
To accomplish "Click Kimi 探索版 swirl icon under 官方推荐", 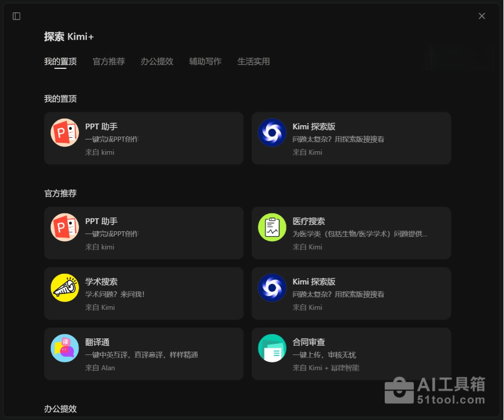I will point(272,288).
